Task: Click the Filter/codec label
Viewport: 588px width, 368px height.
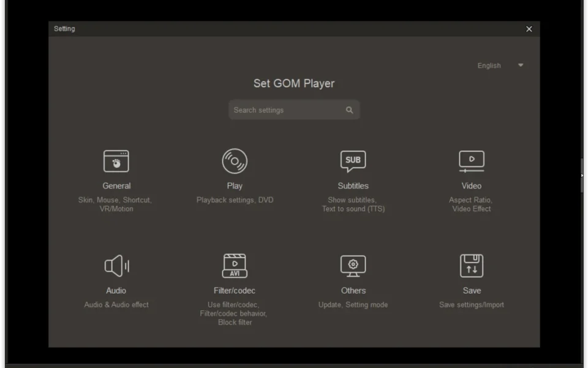Action: [x=235, y=291]
